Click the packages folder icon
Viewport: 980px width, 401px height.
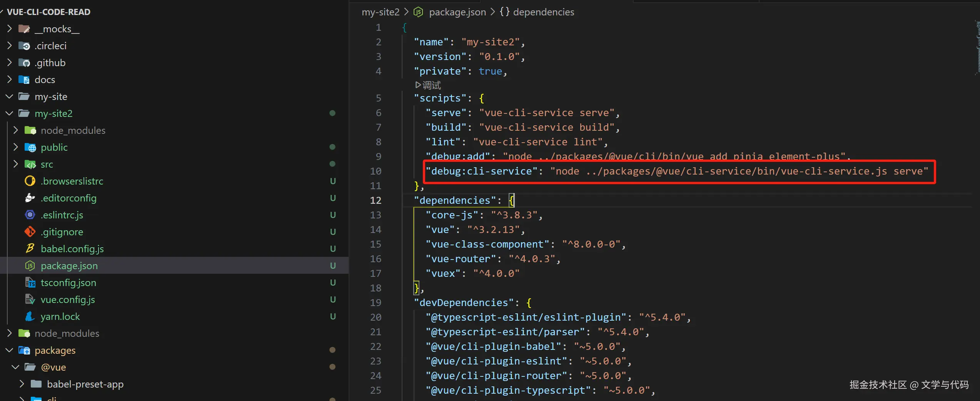pyautogui.click(x=24, y=350)
